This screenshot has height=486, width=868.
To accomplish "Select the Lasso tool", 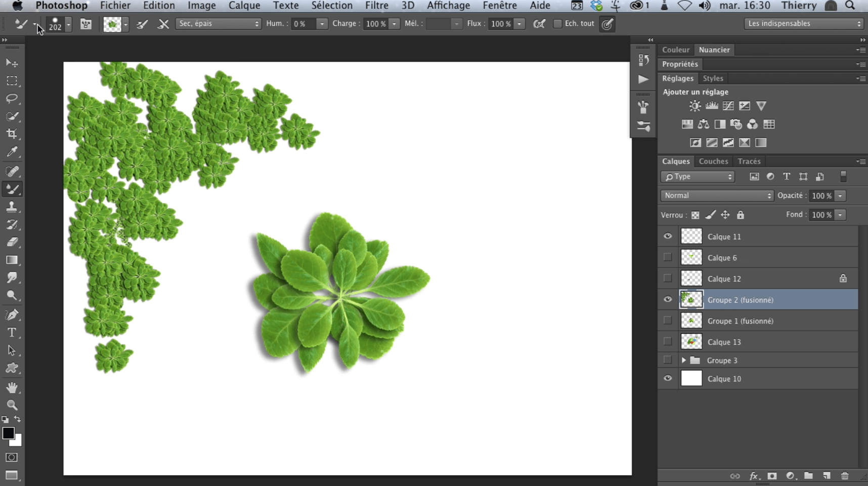I will coord(12,99).
